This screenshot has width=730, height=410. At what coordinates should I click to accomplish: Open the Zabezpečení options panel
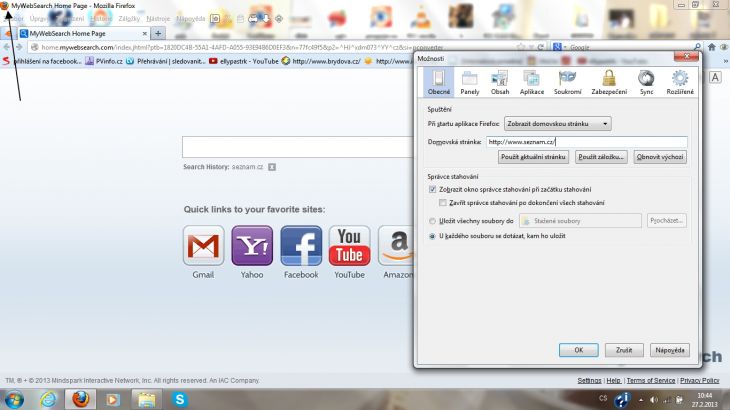[x=609, y=82]
